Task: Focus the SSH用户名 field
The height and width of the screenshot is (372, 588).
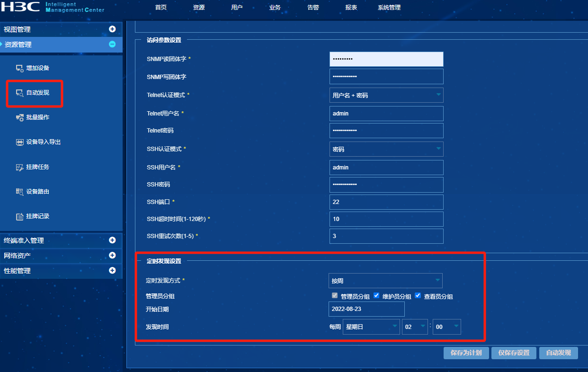Action: coord(386,167)
